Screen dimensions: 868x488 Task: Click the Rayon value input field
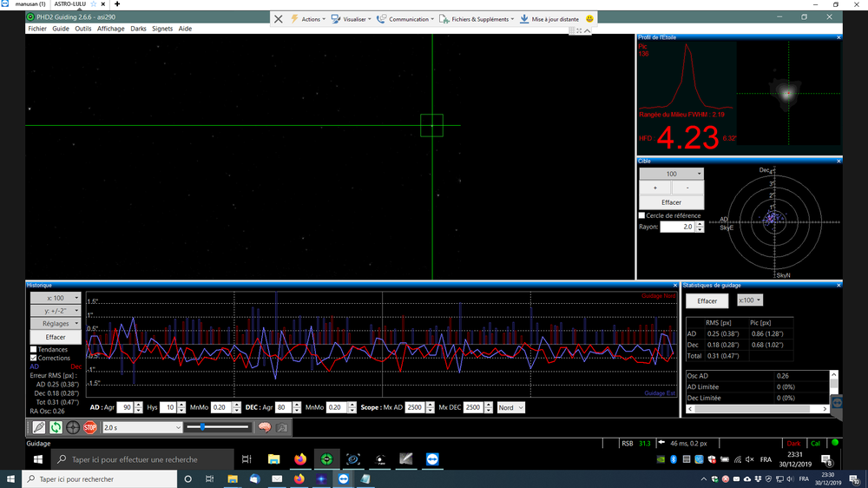click(675, 227)
